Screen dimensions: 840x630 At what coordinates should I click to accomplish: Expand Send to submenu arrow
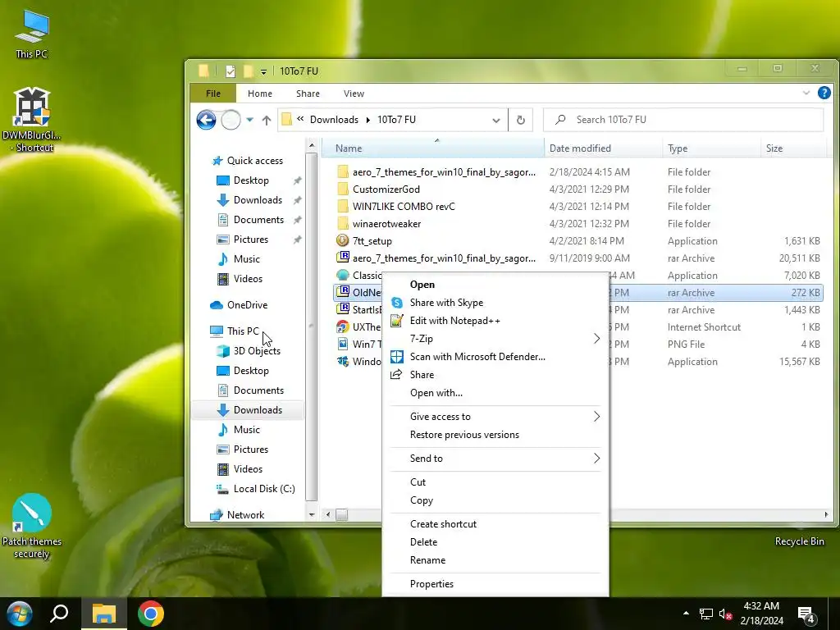597,458
